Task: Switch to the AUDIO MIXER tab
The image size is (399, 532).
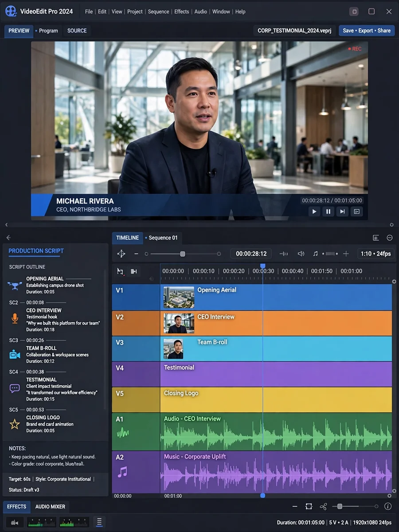Action: click(50, 506)
